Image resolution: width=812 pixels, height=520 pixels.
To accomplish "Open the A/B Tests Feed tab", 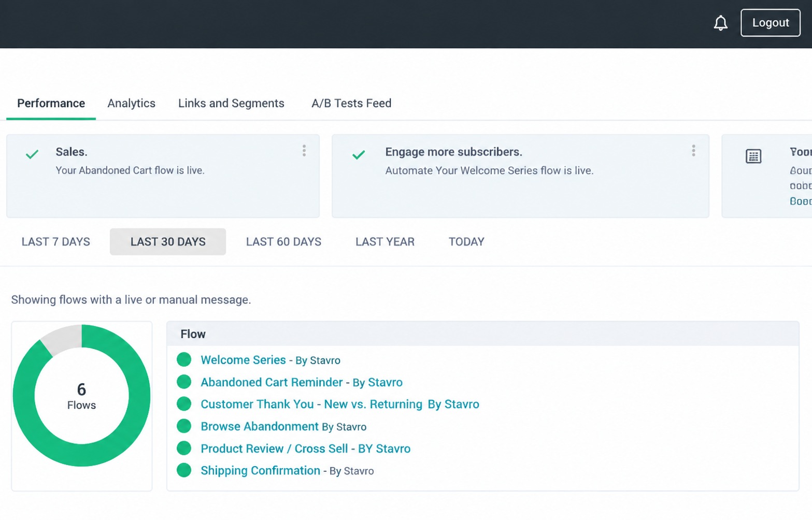I will click(x=351, y=103).
